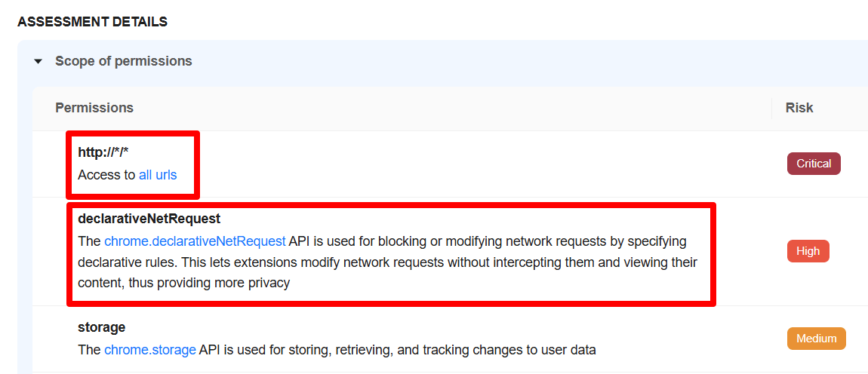The image size is (868, 374).
Task: Click the High risk badge
Action: [x=808, y=251]
